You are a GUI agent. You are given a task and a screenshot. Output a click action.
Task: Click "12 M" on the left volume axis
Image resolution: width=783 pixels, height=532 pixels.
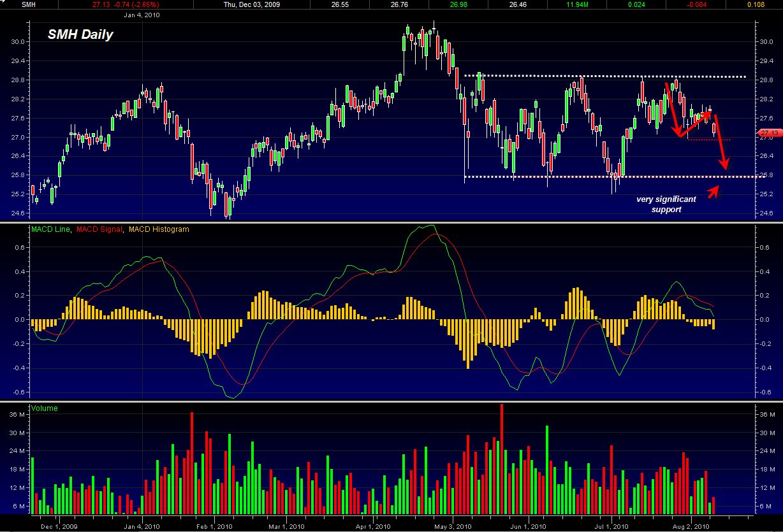17,488
